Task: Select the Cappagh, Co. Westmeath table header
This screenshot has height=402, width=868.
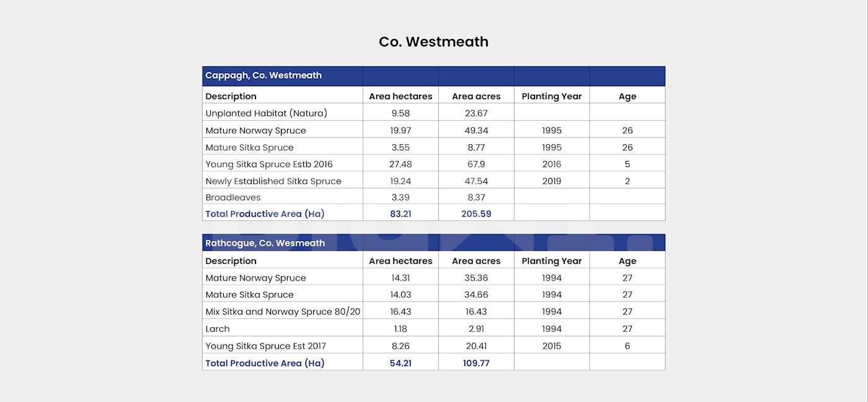Action: click(x=263, y=76)
